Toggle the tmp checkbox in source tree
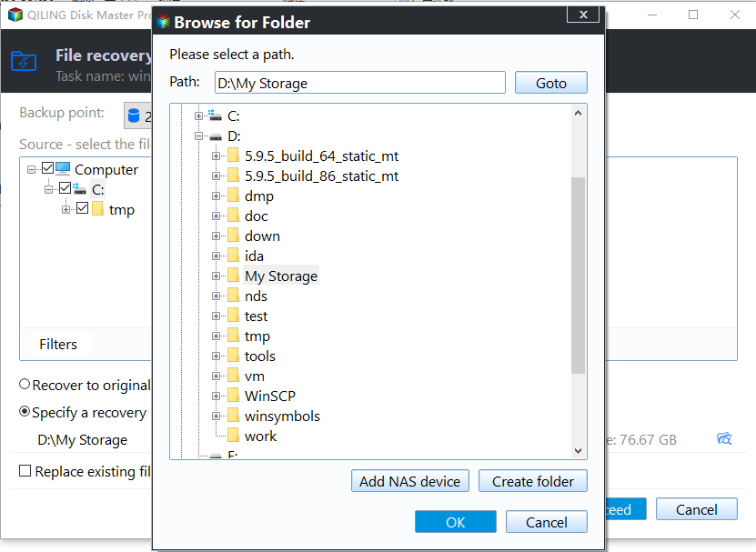This screenshot has width=756, height=552. pyautogui.click(x=83, y=207)
